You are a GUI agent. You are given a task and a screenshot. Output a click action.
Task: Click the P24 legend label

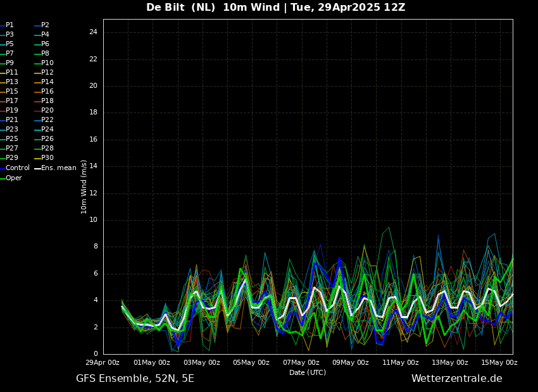[47, 130]
